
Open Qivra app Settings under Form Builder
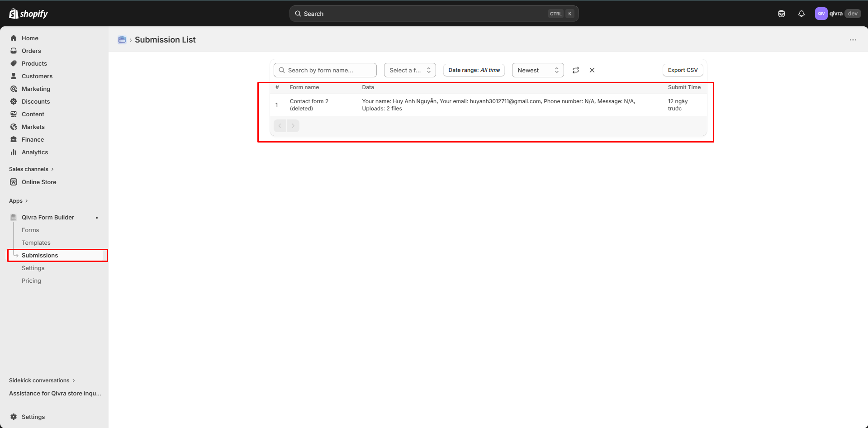(x=33, y=268)
